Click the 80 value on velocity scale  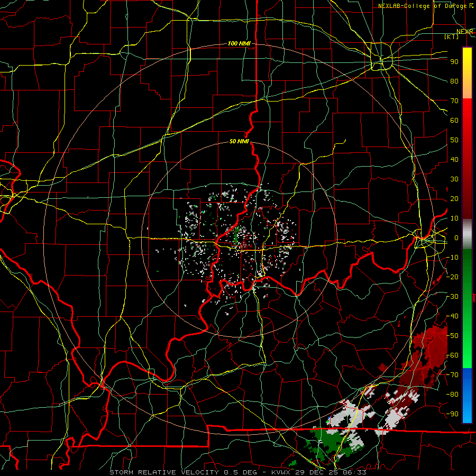(x=454, y=81)
